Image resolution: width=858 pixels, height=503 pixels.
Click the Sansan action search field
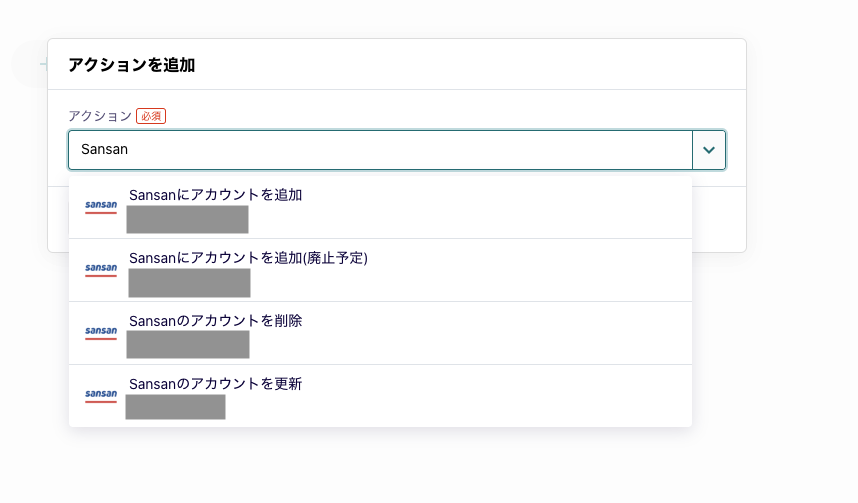pos(380,150)
